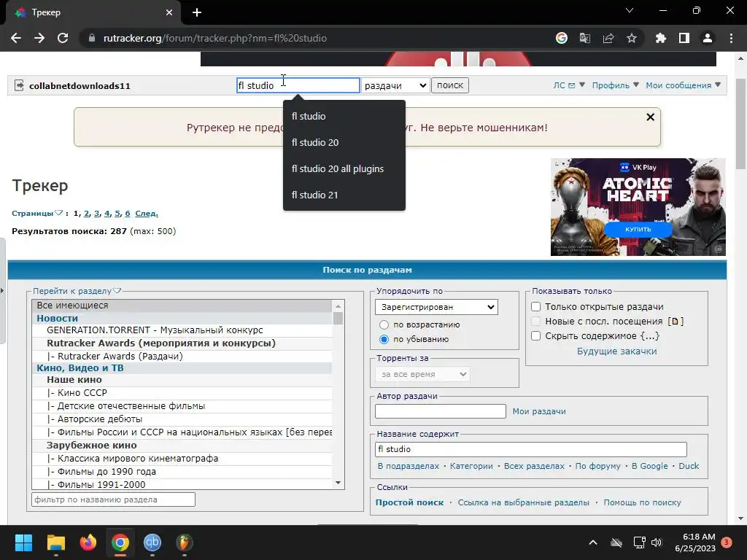Check Только открытые раздачи
The width and height of the screenshot is (747, 560).
tap(536, 307)
